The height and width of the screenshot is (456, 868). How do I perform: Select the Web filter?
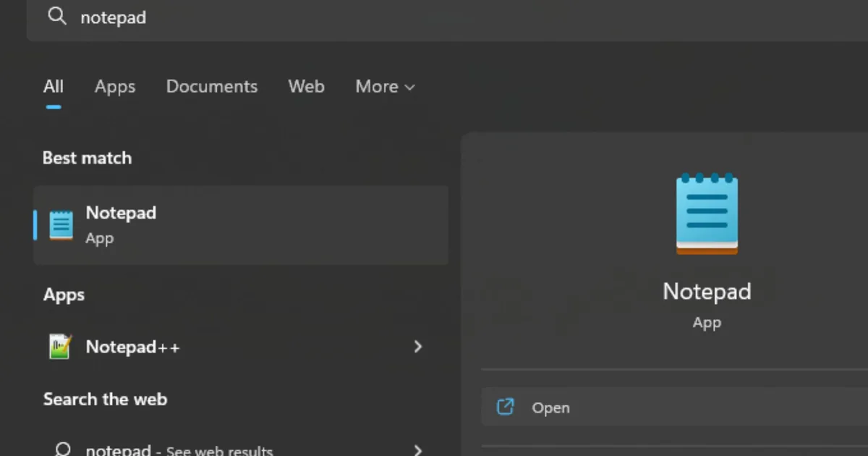(x=306, y=86)
